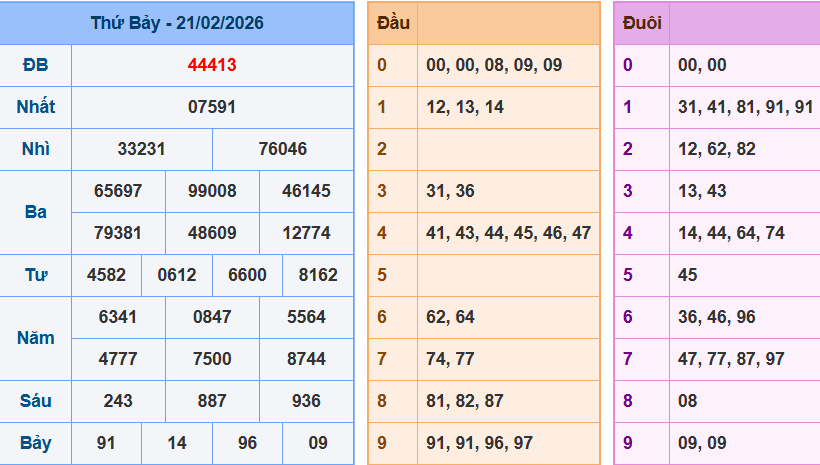The height and width of the screenshot is (465, 820).
Task: Click the ĐB prize row label
Action: click(35, 66)
